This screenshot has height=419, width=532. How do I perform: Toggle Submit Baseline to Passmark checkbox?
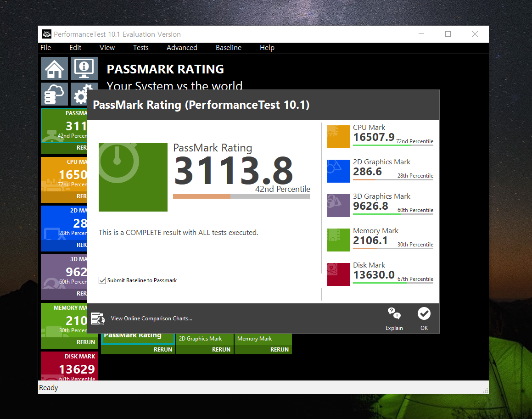pos(102,280)
